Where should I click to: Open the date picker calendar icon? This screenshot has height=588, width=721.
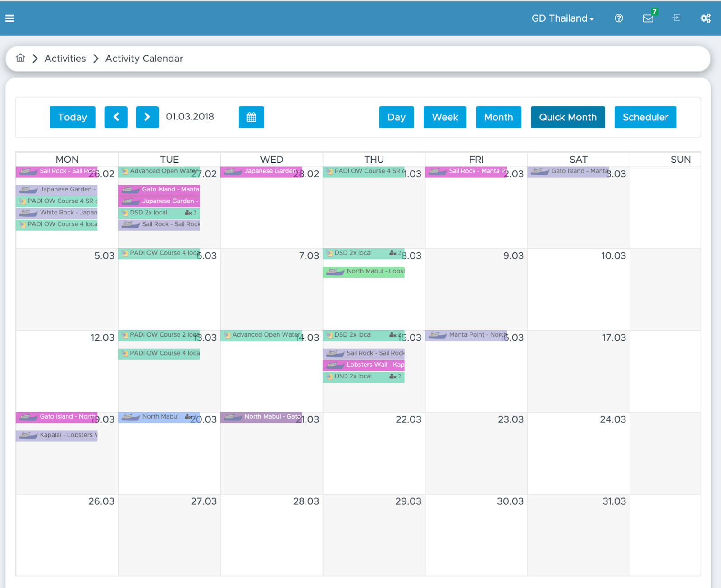(251, 117)
